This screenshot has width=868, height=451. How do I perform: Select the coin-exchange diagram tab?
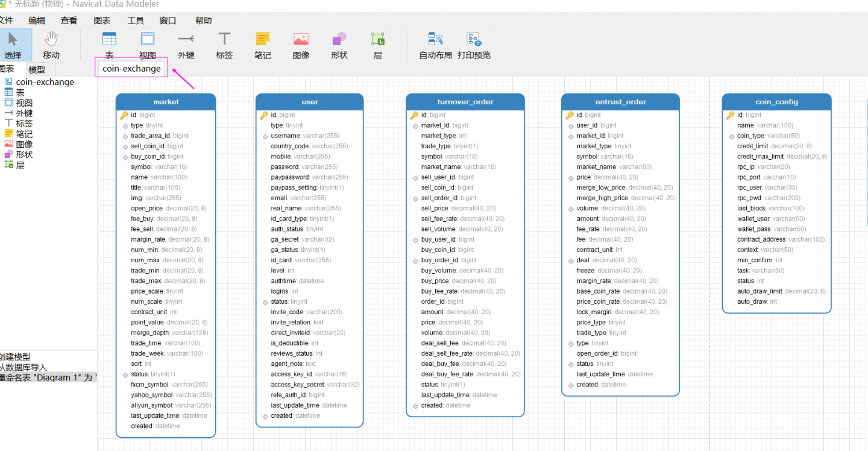pyautogui.click(x=131, y=68)
